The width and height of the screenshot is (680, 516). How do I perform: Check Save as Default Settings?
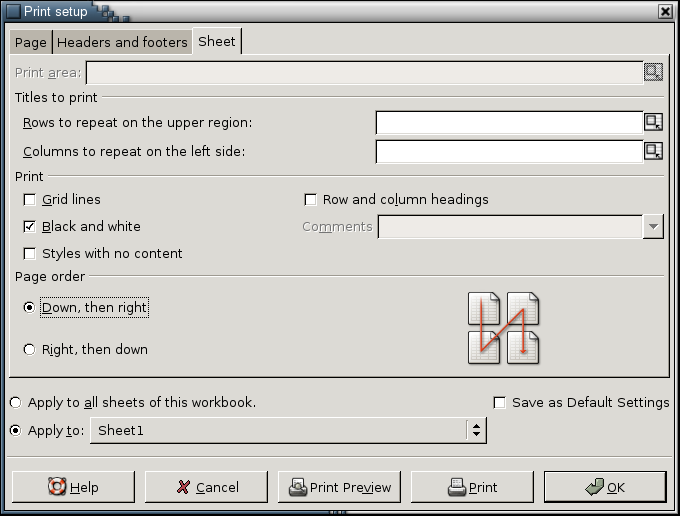point(500,403)
